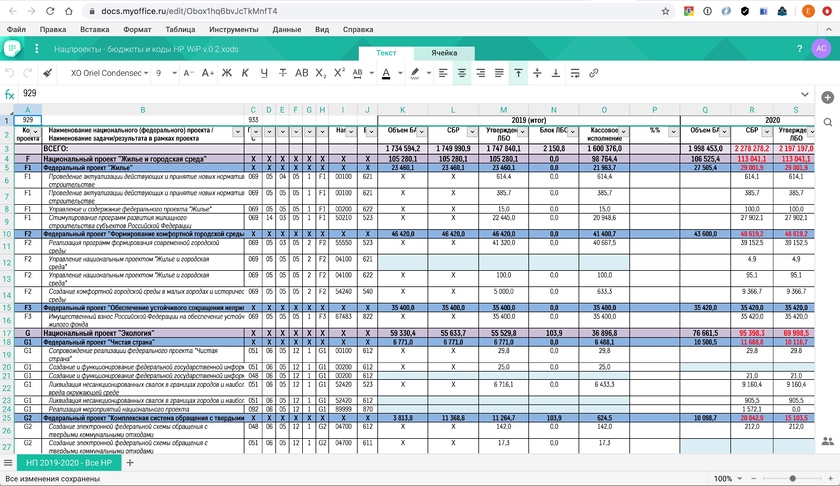The height and width of the screenshot is (486, 840).
Task: Center-align the cell text horizontally
Action: point(462,73)
